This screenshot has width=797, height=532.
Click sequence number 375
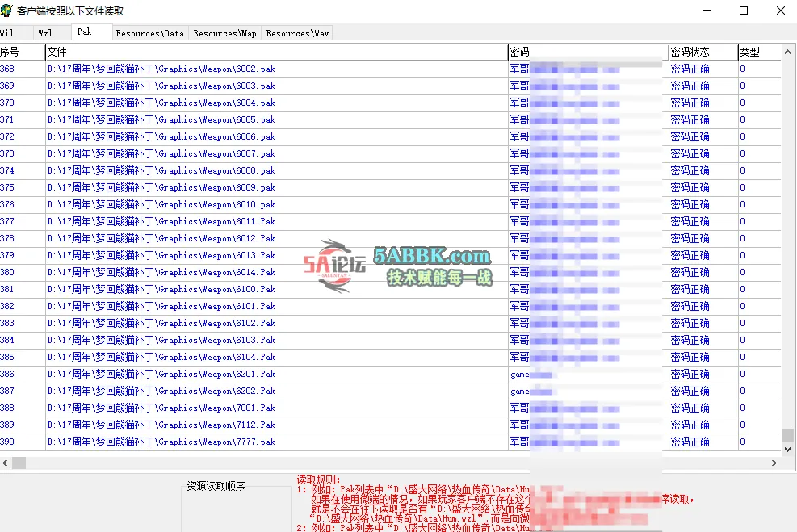click(7, 187)
